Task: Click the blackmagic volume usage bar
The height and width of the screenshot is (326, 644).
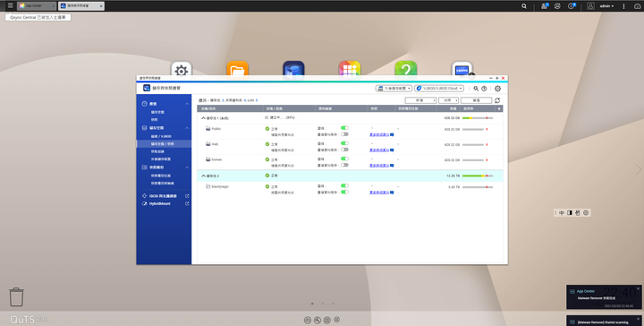Action: (478, 187)
